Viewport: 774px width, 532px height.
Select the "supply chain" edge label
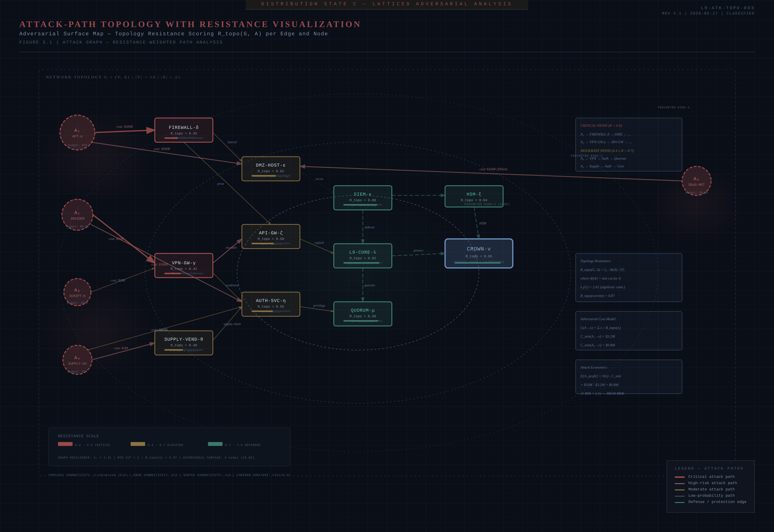tap(232, 324)
